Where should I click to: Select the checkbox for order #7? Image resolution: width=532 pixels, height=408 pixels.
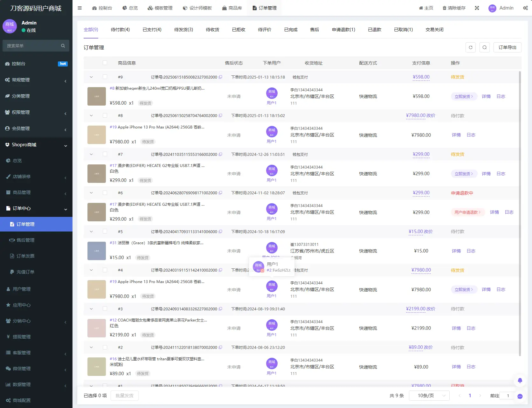105,154
